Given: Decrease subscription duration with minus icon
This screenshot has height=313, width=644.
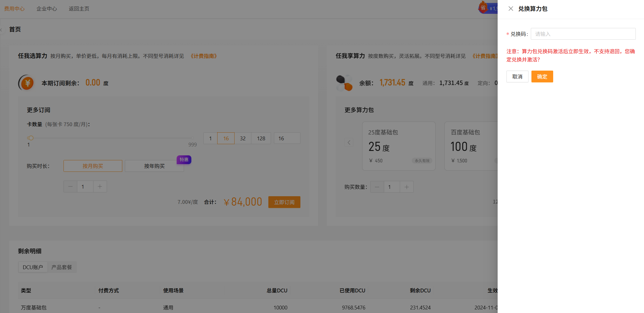Looking at the screenshot, I should click(70, 187).
